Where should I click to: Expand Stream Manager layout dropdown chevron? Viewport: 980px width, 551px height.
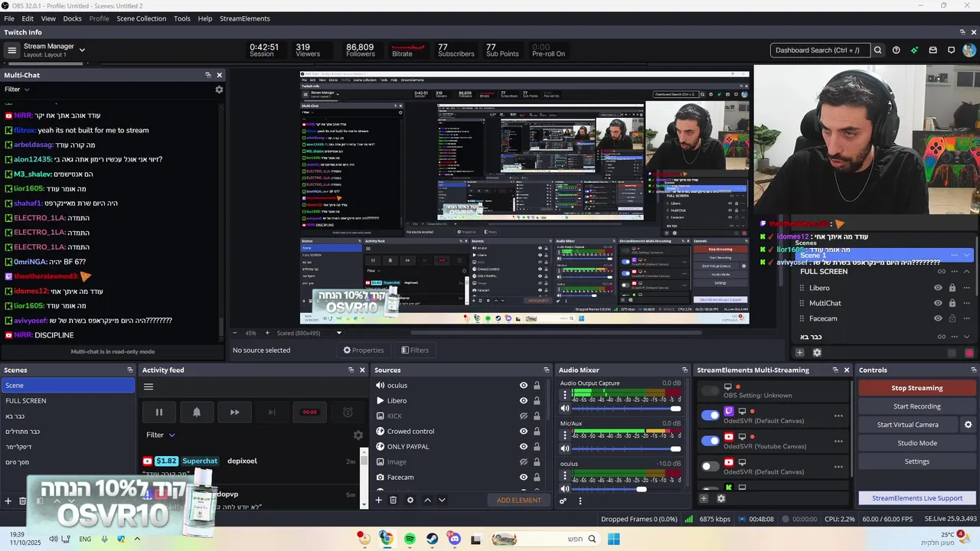(82, 51)
